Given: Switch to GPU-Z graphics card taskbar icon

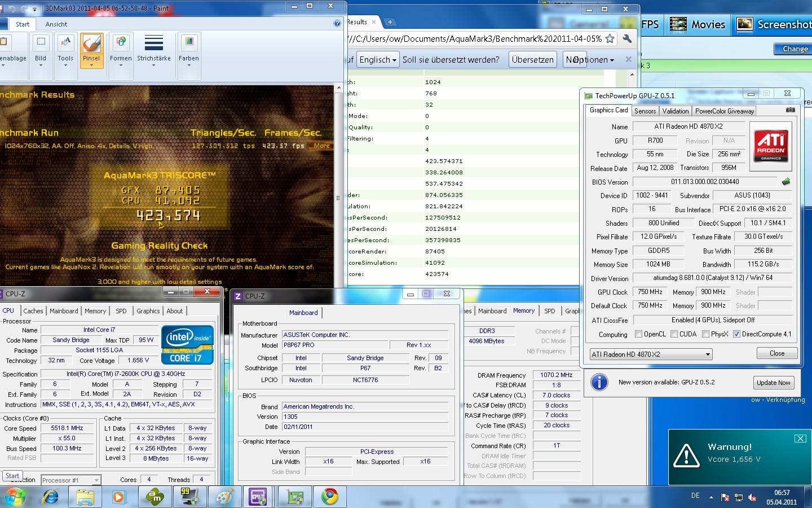Looking at the screenshot, I should (294, 497).
